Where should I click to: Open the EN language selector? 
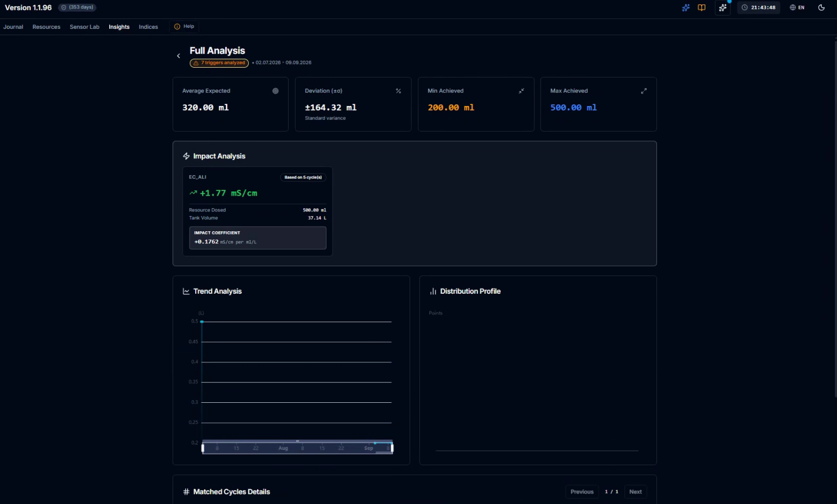click(x=797, y=8)
